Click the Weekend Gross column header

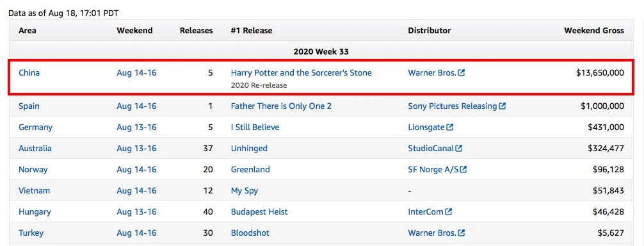tap(594, 31)
